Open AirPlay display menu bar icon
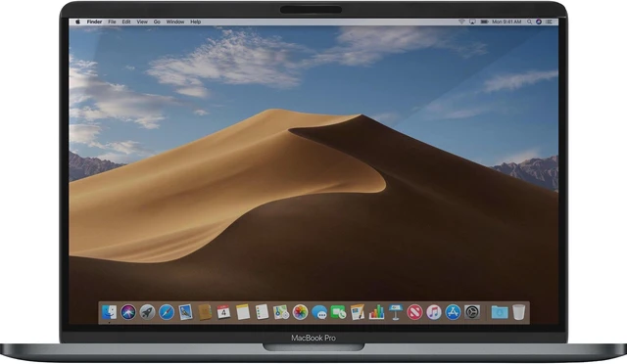 point(472,22)
